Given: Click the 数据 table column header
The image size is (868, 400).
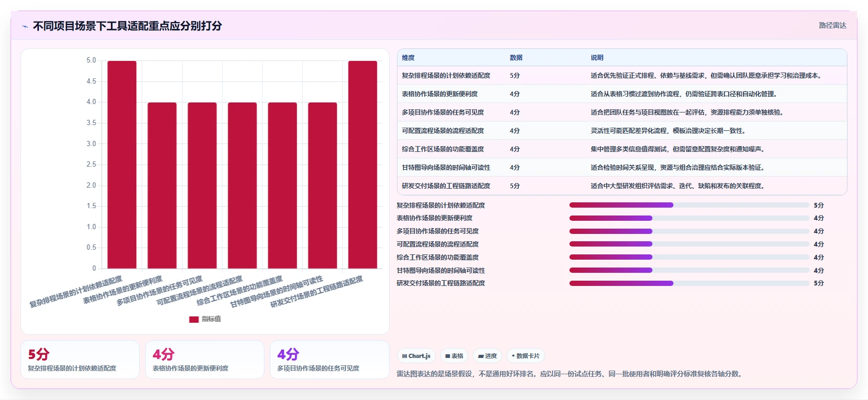Looking at the screenshot, I should [516, 58].
